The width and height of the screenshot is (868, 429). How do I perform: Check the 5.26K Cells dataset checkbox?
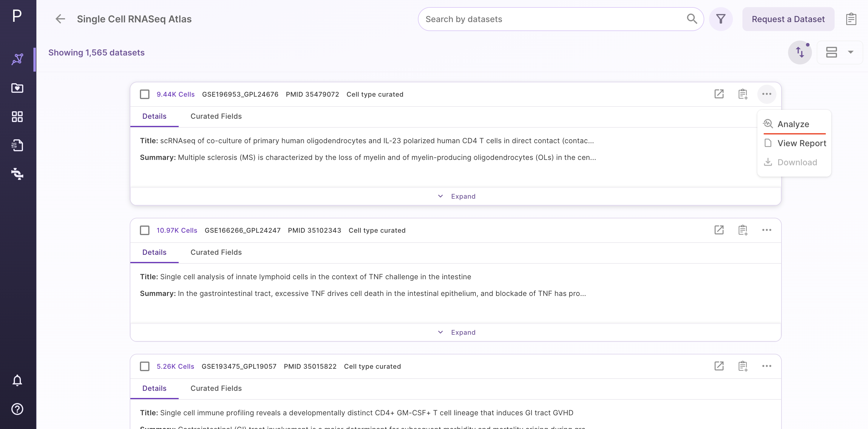pyautogui.click(x=145, y=366)
